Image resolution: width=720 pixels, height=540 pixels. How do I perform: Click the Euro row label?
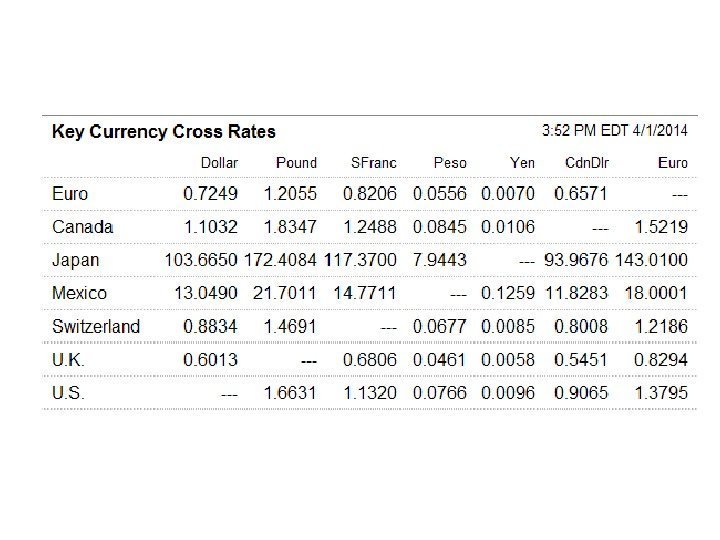coord(70,194)
